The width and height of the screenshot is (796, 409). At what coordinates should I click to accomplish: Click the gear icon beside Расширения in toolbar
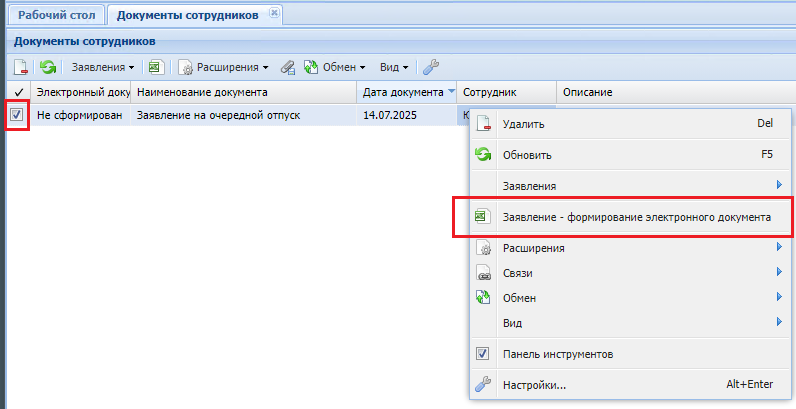[x=185, y=67]
